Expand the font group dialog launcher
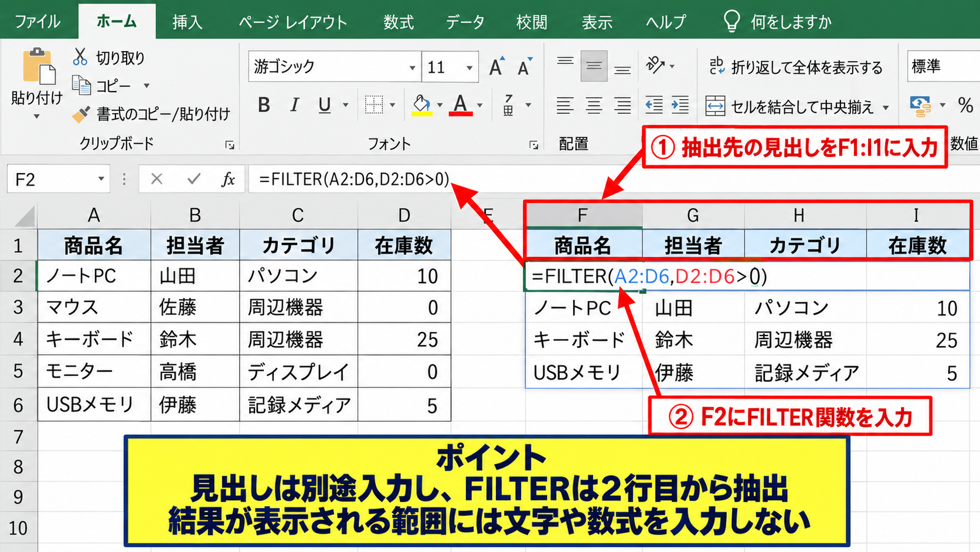This screenshot has height=552, width=980. tap(533, 145)
